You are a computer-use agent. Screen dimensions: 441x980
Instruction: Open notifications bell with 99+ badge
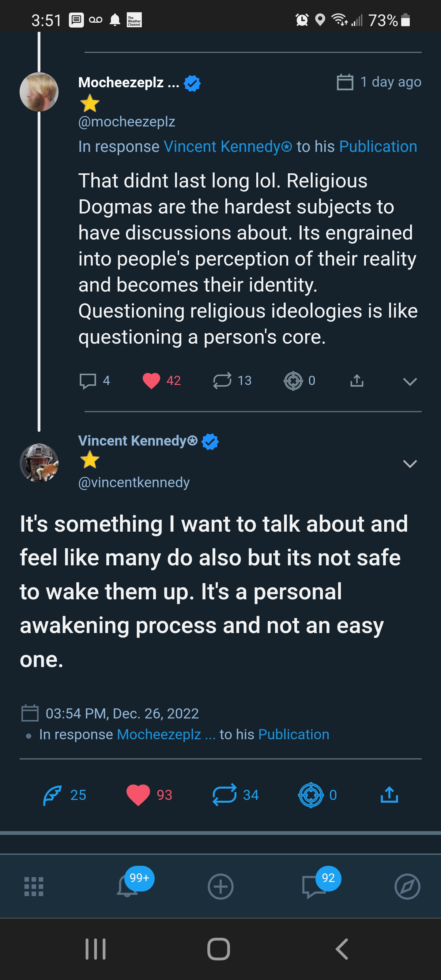tap(127, 887)
